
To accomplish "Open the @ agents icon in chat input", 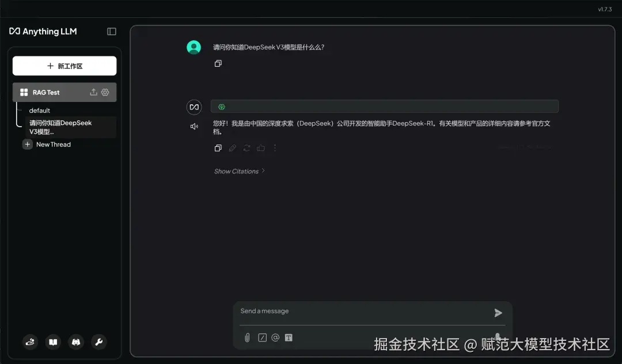I will tap(275, 338).
